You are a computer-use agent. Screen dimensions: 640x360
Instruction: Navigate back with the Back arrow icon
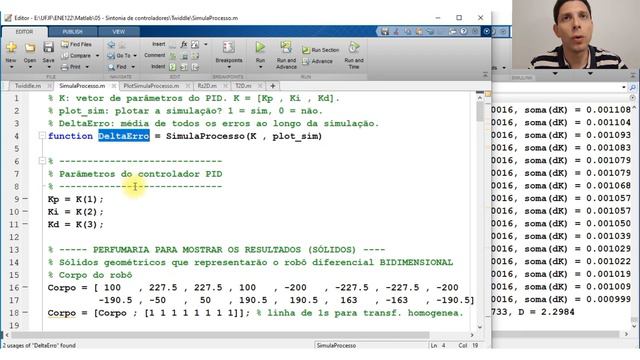click(111, 44)
